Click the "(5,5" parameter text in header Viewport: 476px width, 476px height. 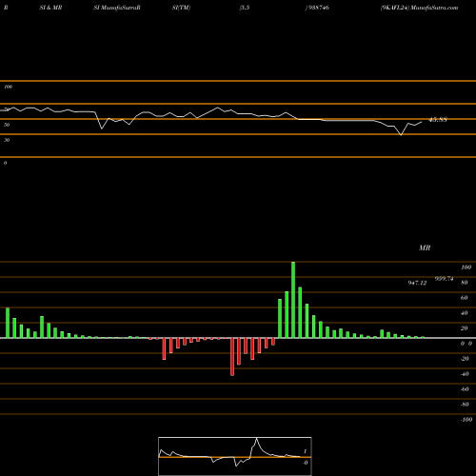point(245,8)
